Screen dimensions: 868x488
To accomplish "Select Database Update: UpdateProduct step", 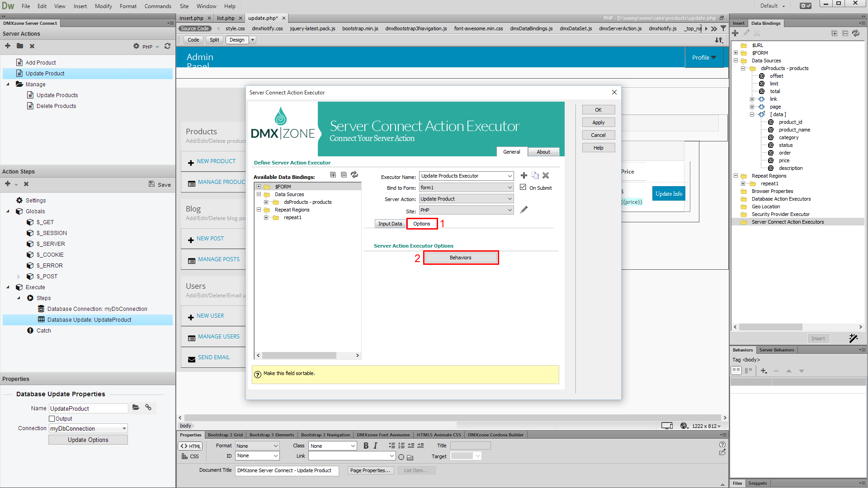I will point(88,320).
